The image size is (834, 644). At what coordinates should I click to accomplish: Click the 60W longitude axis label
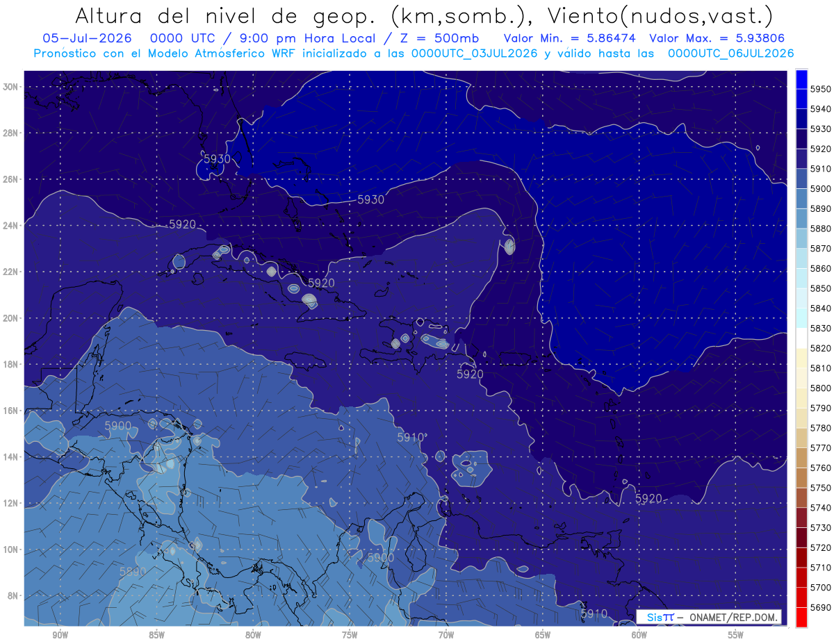[639, 635]
